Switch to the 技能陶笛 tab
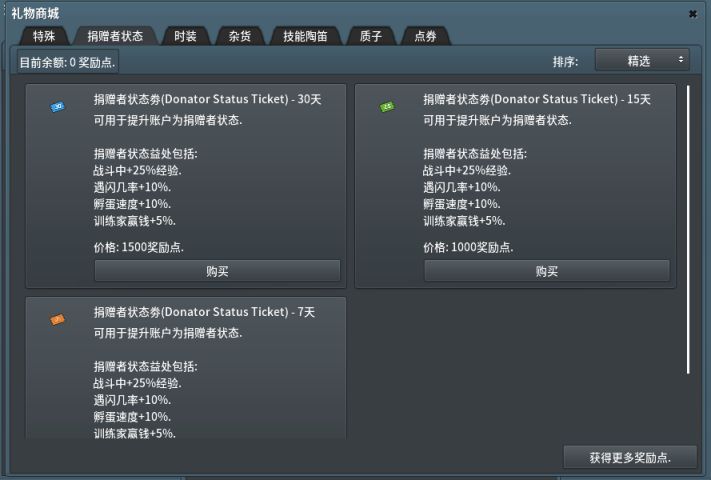The width and height of the screenshot is (711, 480). pyautogui.click(x=305, y=36)
